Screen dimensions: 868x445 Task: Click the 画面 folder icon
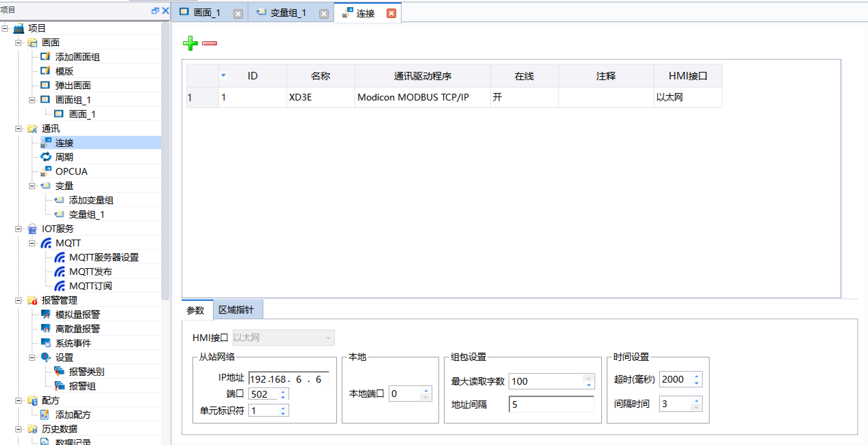(32, 43)
